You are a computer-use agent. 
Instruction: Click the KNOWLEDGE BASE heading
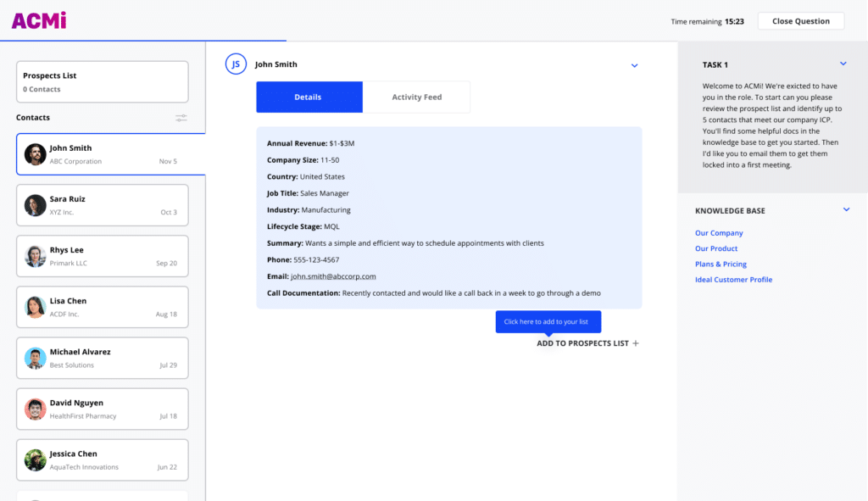[730, 211]
